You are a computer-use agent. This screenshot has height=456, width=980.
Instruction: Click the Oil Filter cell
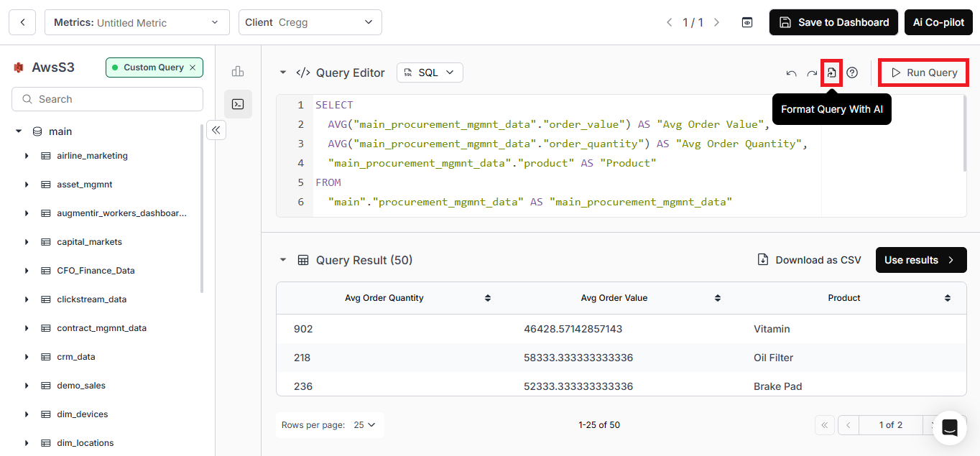773,358
